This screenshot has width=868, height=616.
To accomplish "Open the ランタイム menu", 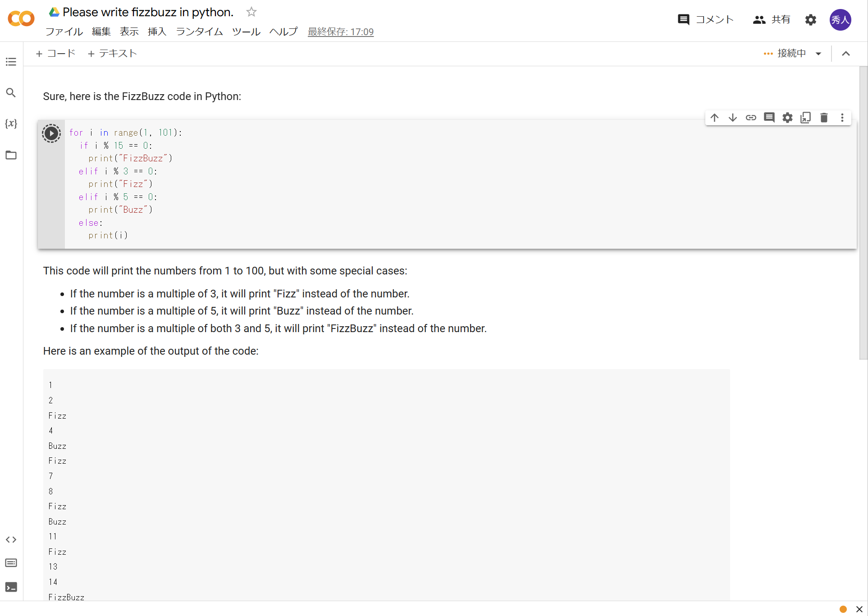I will tap(199, 32).
